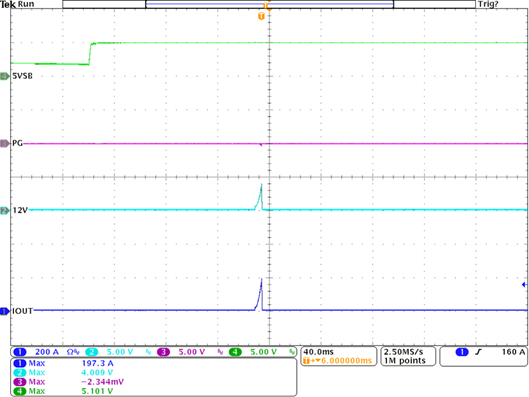Click the Trig? status indicator
This screenshot has width=529, height=397.
(x=488, y=4)
